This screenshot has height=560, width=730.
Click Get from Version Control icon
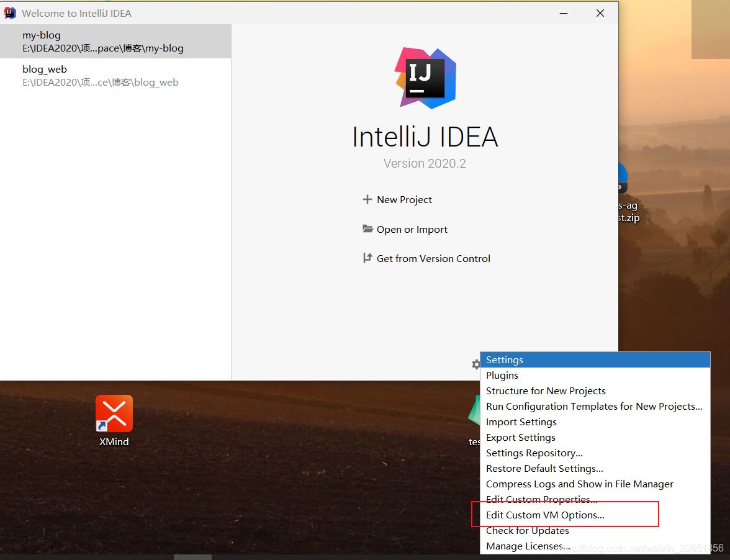pyautogui.click(x=367, y=258)
